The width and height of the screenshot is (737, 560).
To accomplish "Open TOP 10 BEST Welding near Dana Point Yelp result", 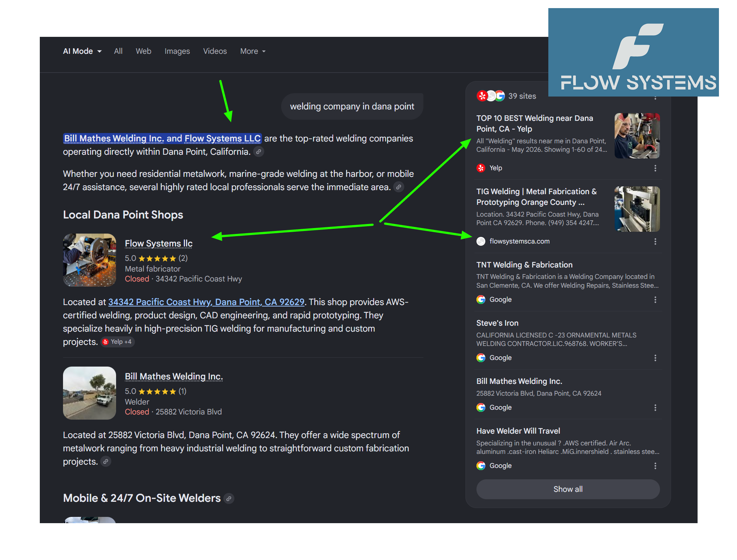I will pos(535,123).
